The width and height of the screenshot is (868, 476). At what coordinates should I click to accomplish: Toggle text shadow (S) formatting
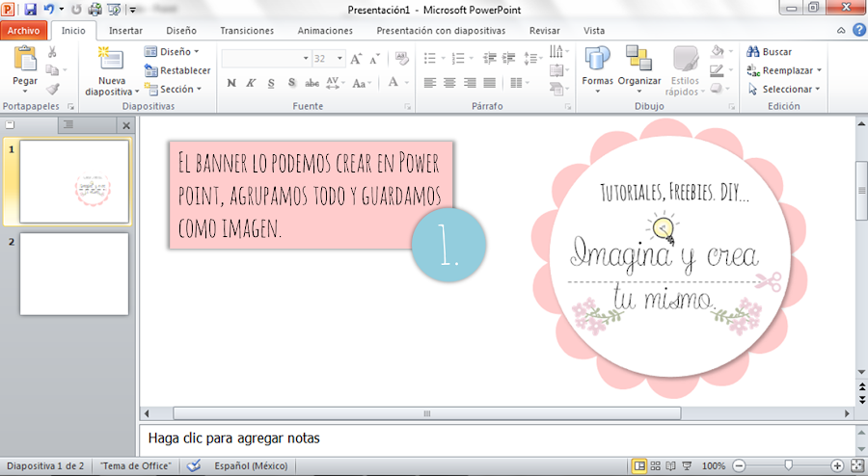click(291, 83)
